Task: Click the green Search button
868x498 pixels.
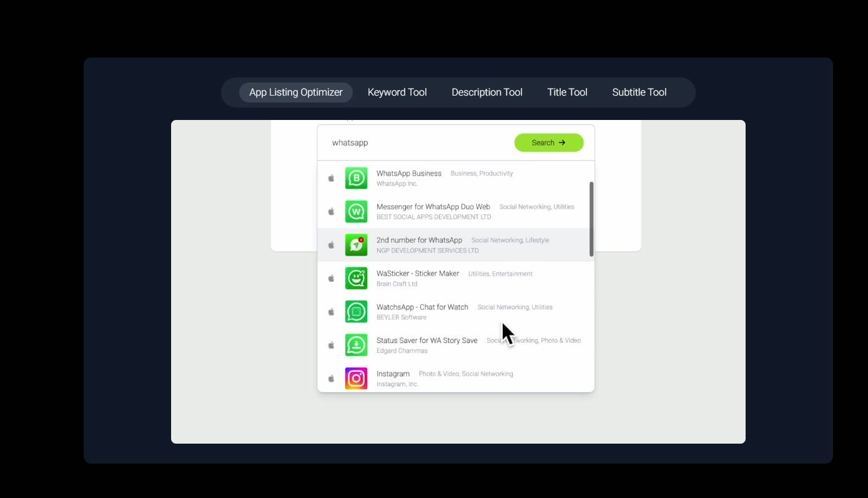Action: [x=549, y=142]
